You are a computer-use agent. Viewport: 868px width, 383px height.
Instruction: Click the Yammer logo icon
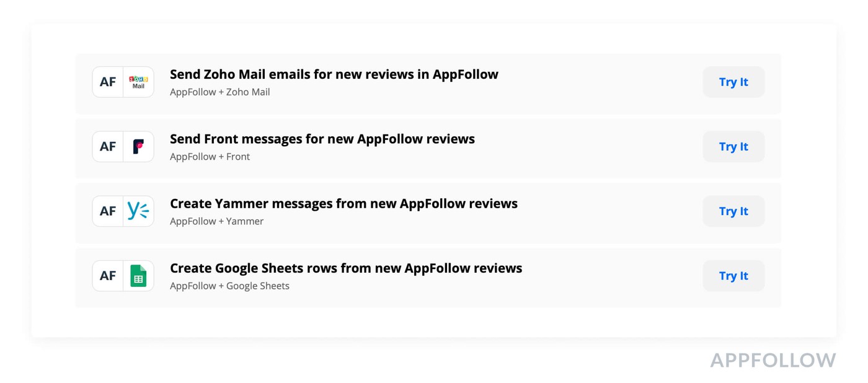[x=138, y=211]
